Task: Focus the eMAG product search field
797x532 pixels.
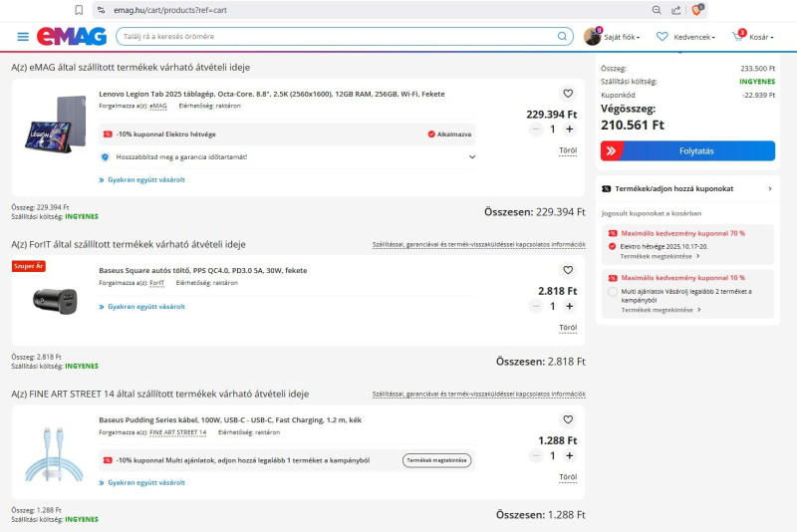Action: tap(345, 36)
